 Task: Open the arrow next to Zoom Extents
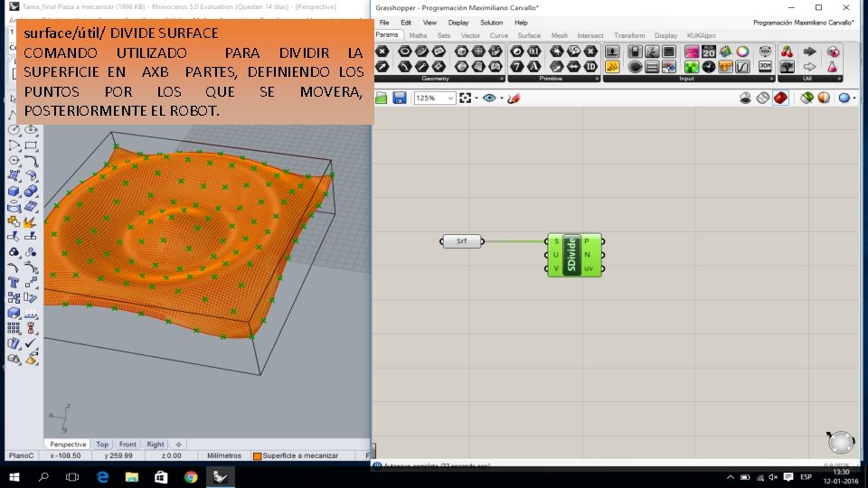476,98
